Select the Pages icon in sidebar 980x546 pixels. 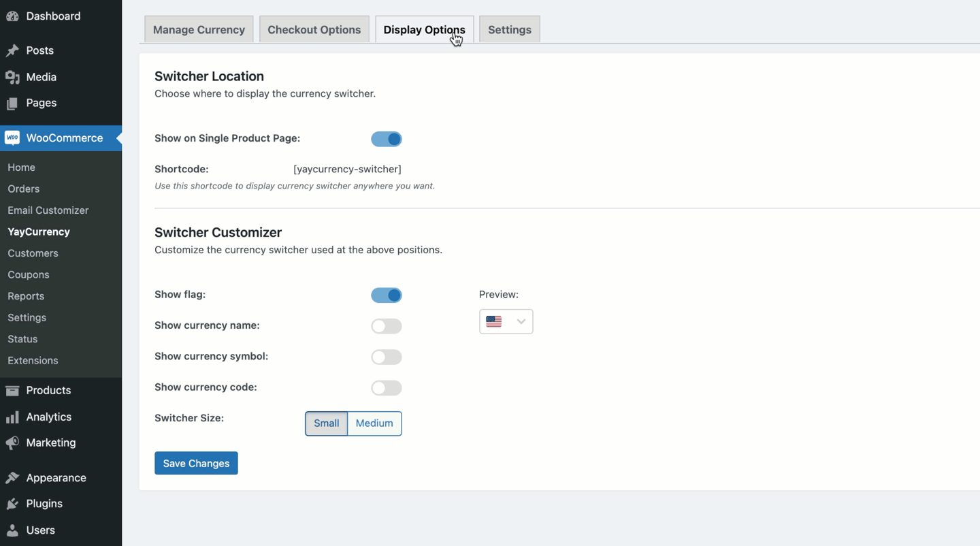[12, 103]
